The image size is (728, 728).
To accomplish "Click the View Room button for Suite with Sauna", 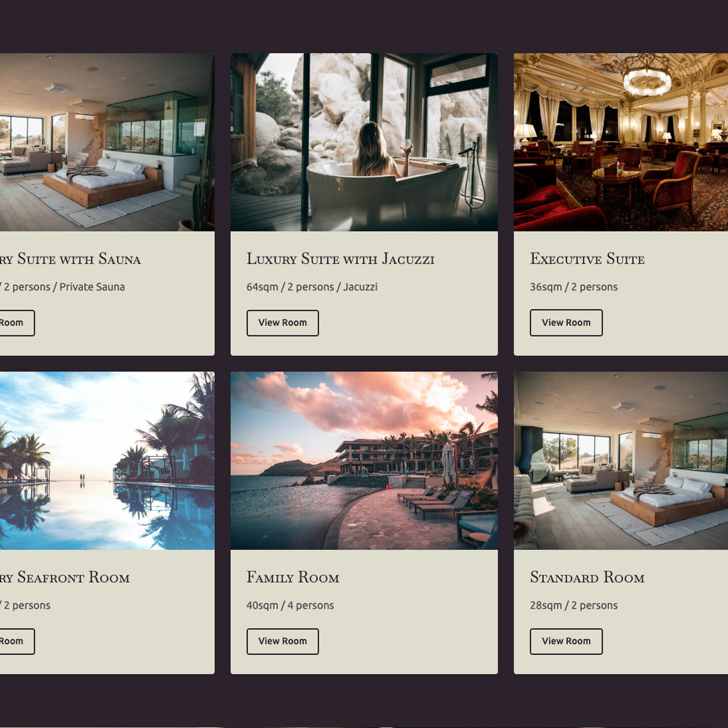I will [x=17, y=323].
